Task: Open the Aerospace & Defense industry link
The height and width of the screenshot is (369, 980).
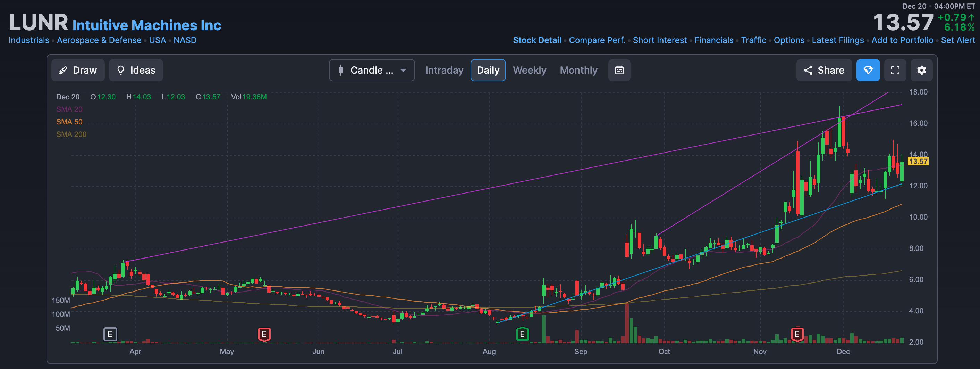Action: click(99, 40)
